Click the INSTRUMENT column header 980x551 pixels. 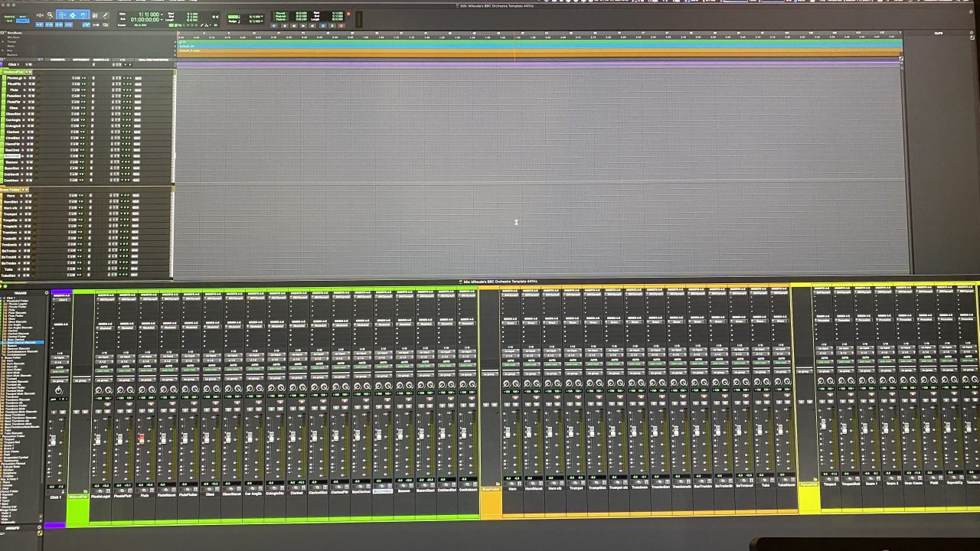point(81,60)
